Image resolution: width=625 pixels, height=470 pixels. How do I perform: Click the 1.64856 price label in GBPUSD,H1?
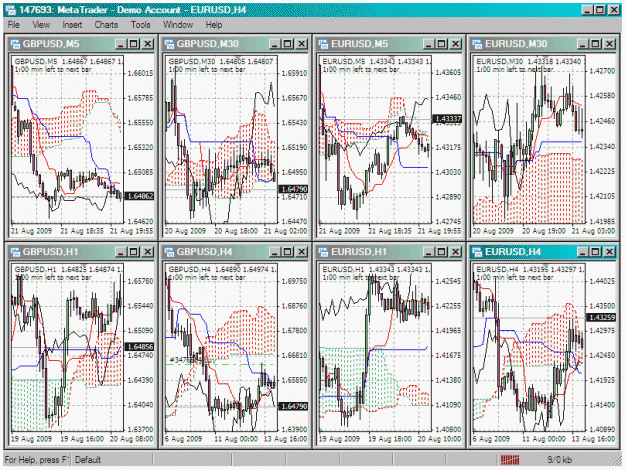tap(140, 347)
